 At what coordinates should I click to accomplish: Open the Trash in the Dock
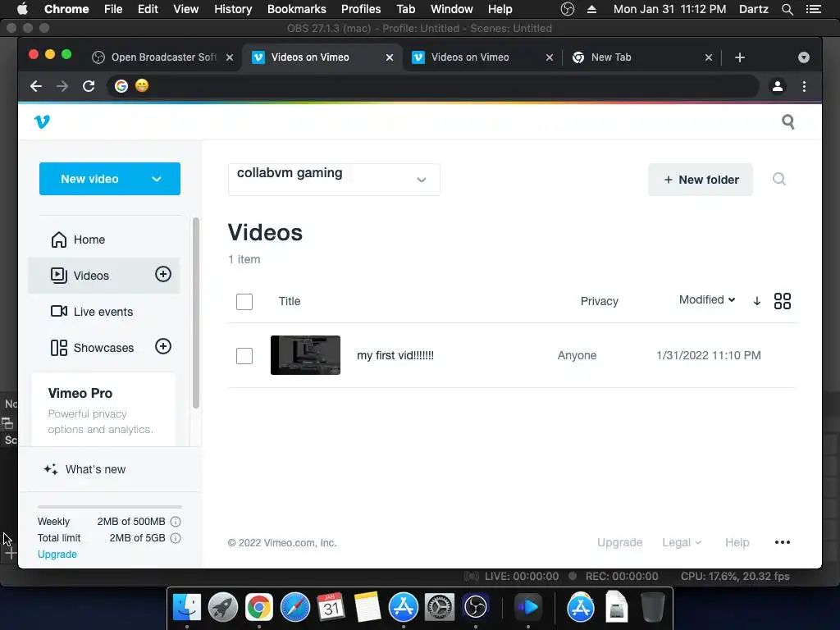(652, 607)
